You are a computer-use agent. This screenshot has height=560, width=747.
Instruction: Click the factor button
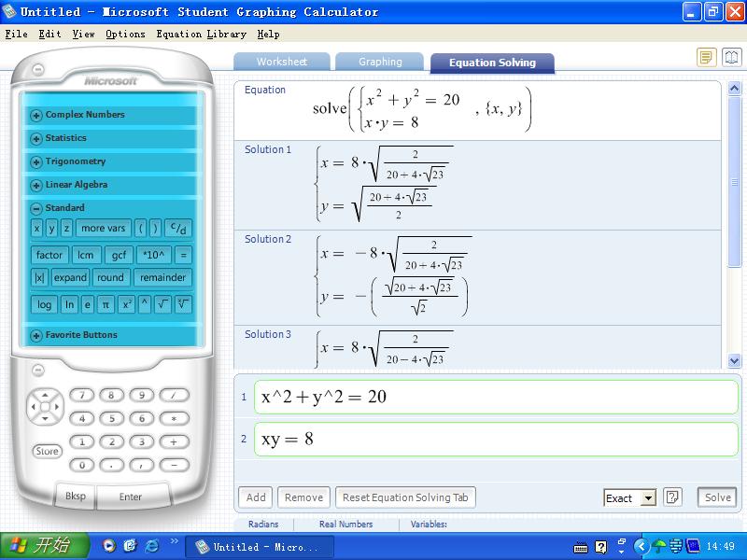pos(49,255)
